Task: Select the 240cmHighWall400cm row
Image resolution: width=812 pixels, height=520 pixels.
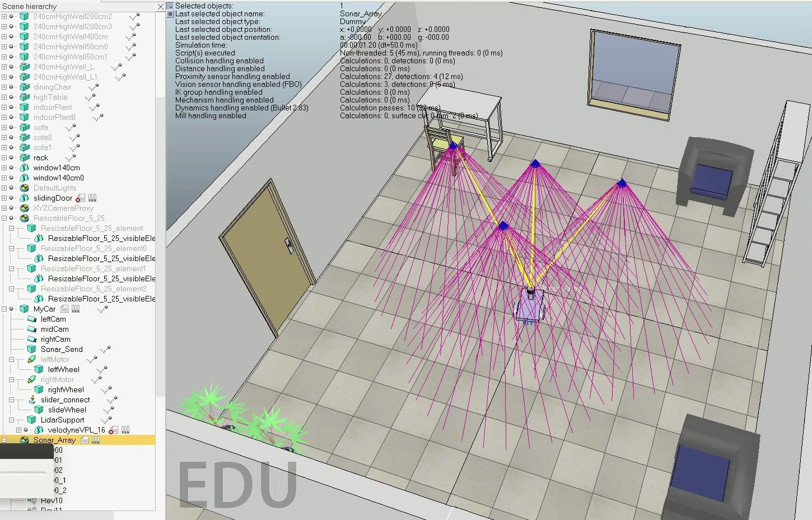Action: tap(71, 37)
